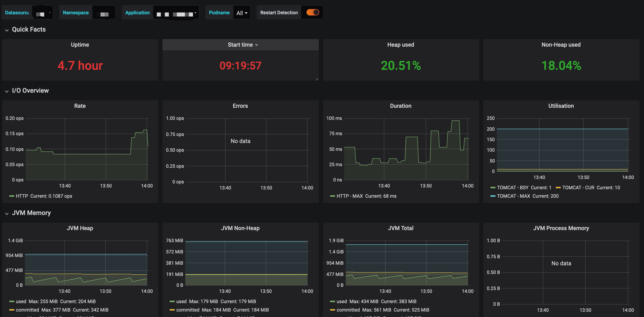
Task: Toggle the TOMCAT - MAX legend series
Action: pyautogui.click(x=513, y=196)
